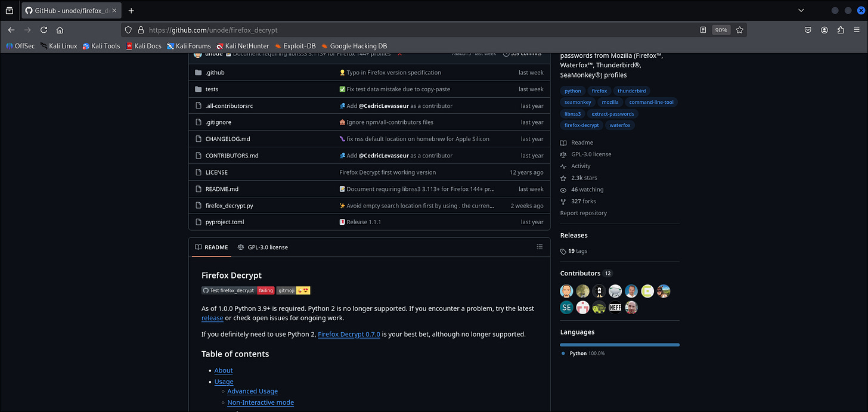Go back with the browser back arrow
Screen dimensions: 868x412
[x=11, y=30]
